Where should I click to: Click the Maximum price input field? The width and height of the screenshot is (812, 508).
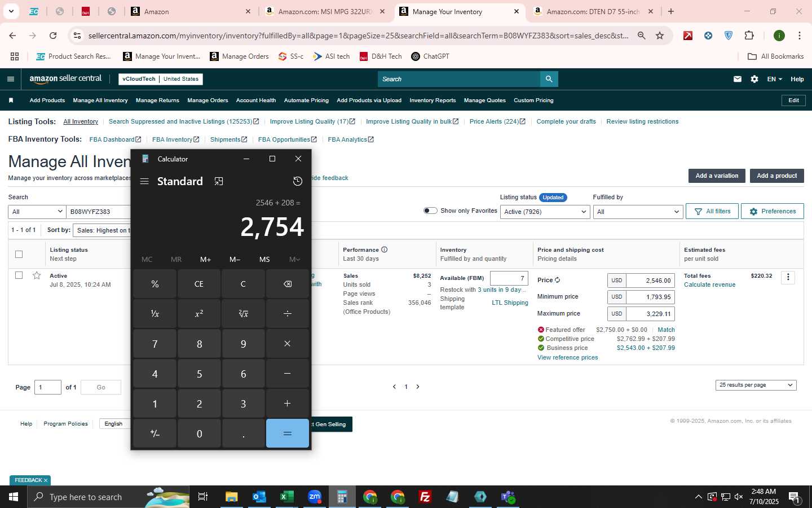click(650, 314)
